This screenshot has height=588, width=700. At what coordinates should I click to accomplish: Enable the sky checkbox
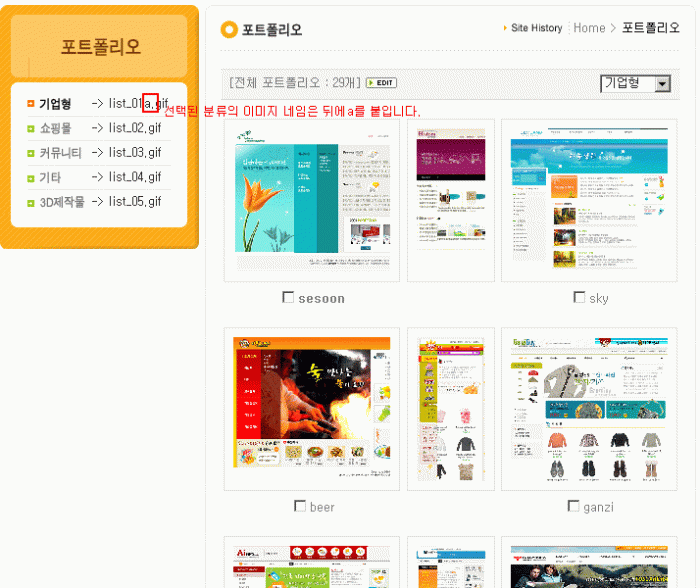click(x=579, y=297)
